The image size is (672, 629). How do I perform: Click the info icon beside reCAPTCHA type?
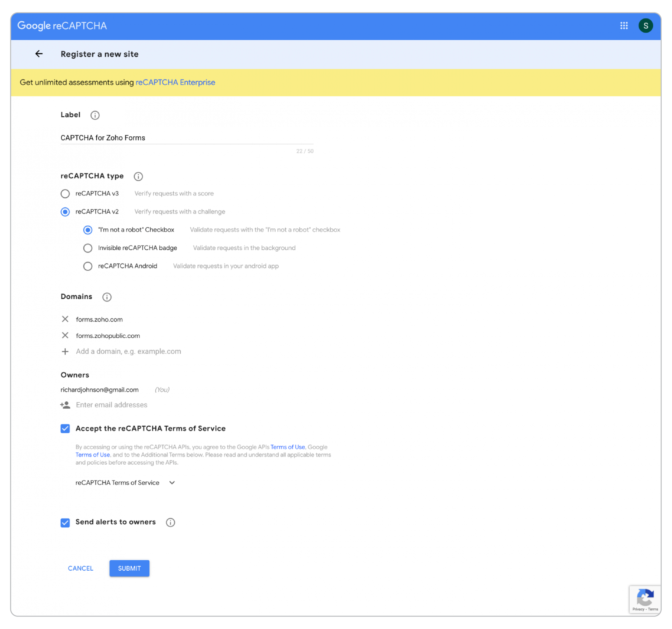click(138, 176)
